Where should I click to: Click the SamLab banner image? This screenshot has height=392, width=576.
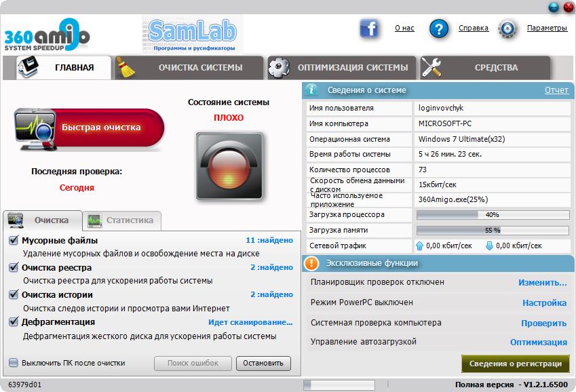192,35
